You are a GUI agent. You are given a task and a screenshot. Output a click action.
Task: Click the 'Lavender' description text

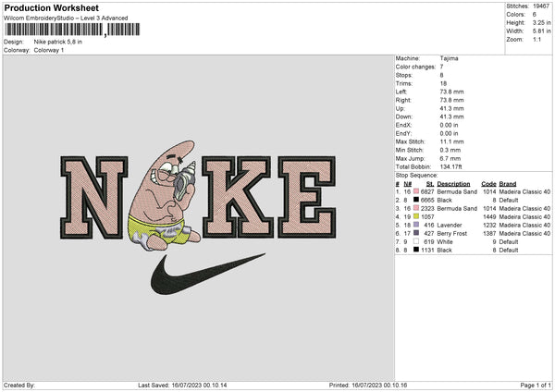450,225
